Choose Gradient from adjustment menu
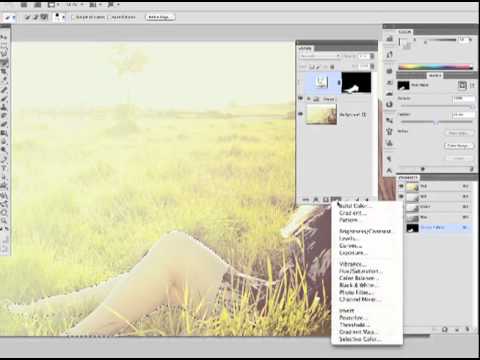The image size is (480, 360). [353, 213]
